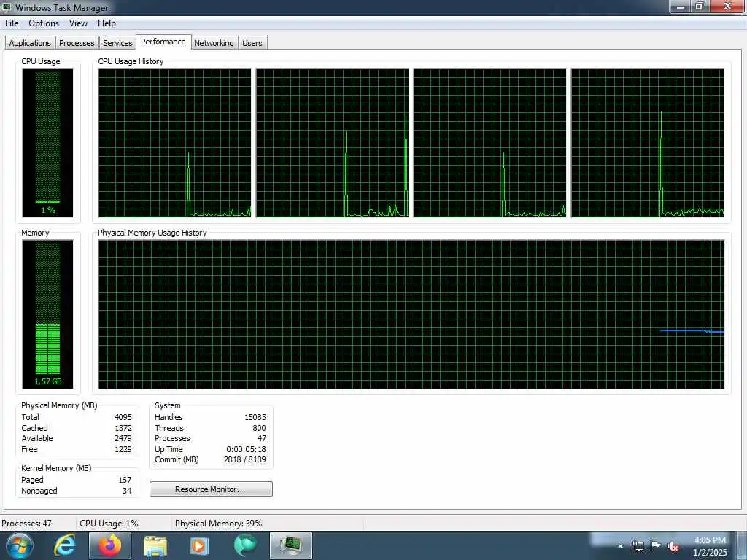Click the Task Manager taskbar button
Image resolution: width=747 pixels, height=560 pixels.
tap(291, 545)
